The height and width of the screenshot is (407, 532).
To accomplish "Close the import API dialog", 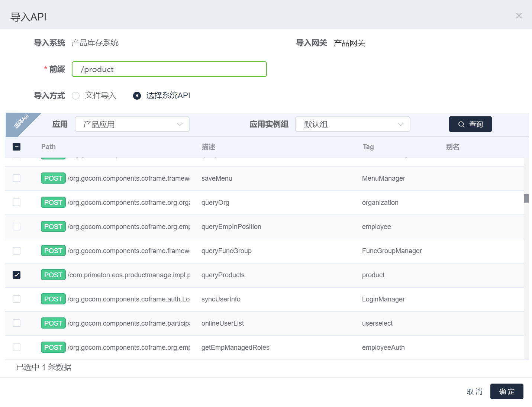I will 519,16.
